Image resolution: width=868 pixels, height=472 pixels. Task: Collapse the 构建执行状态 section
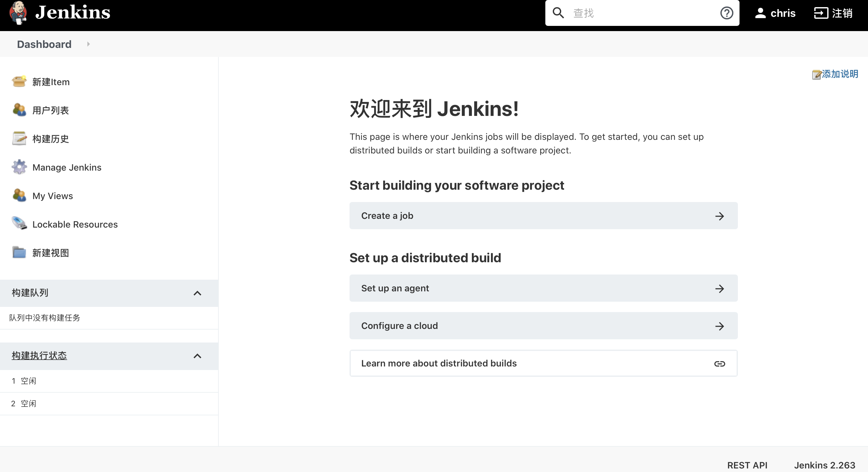coord(198,356)
